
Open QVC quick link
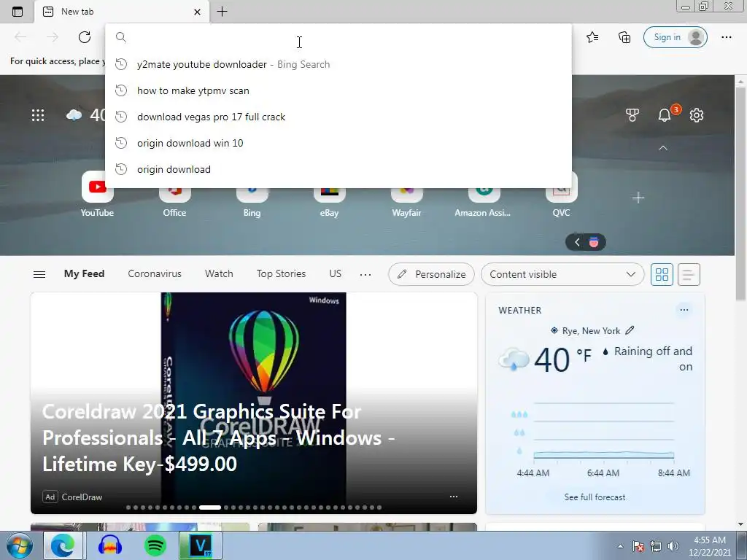(x=561, y=195)
